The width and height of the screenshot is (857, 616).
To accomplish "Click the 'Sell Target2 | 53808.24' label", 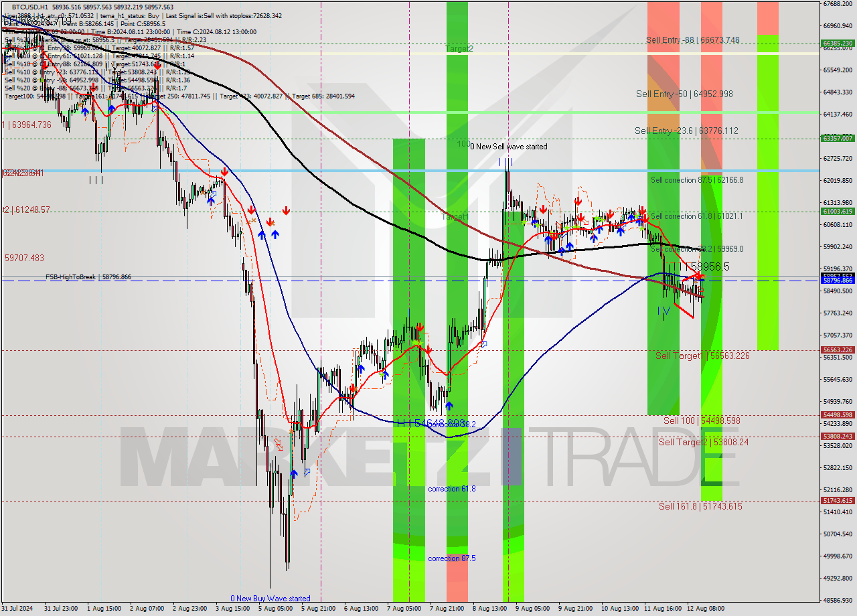I will 704,443.
